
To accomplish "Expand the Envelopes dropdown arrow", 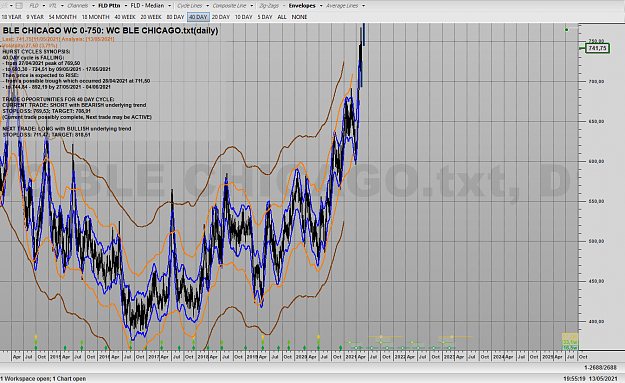I will pos(321,6).
